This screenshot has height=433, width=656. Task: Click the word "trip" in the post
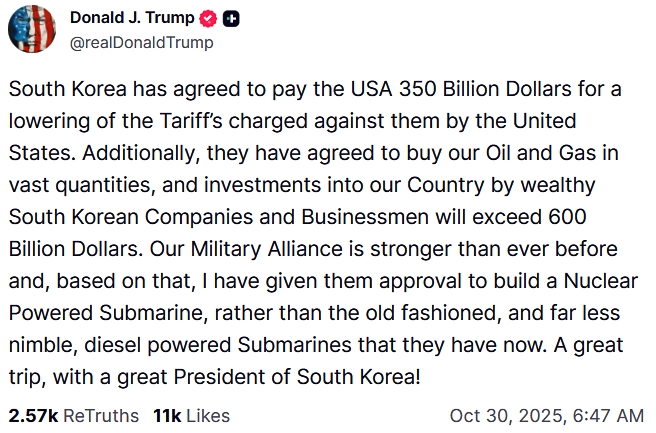30,377
